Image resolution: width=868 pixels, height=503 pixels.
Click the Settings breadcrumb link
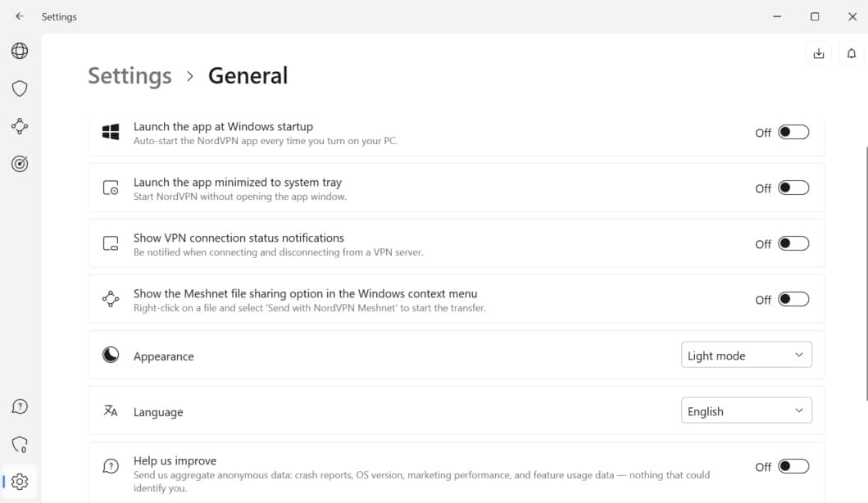130,76
